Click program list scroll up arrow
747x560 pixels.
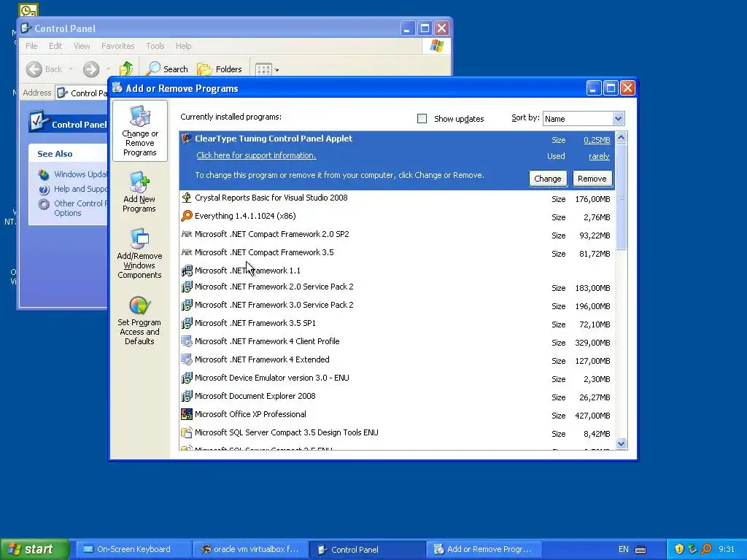click(621, 138)
